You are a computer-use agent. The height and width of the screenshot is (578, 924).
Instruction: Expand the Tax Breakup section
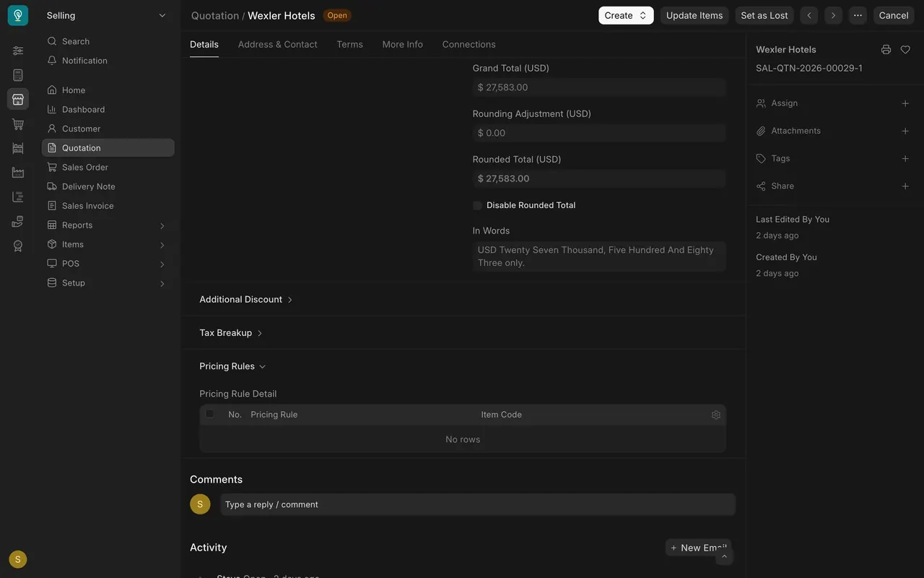(x=231, y=332)
